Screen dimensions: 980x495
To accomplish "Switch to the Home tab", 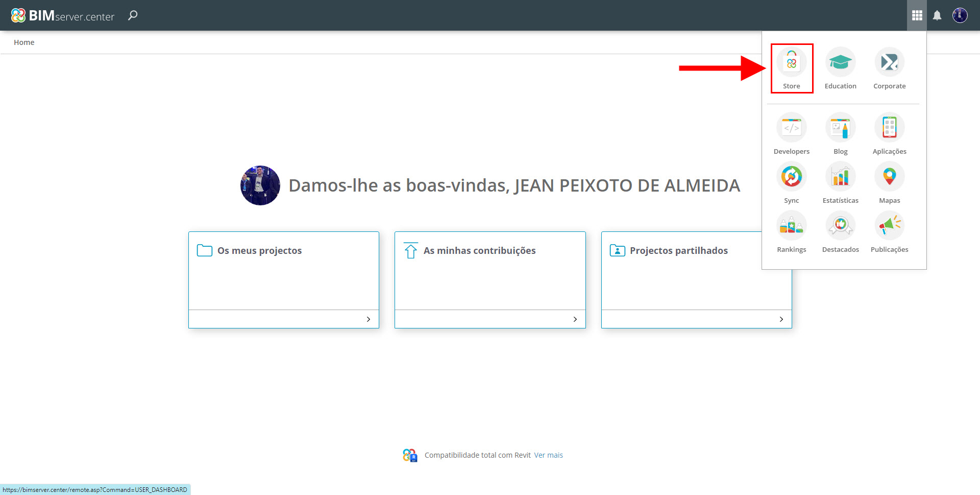I will point(24,42).
